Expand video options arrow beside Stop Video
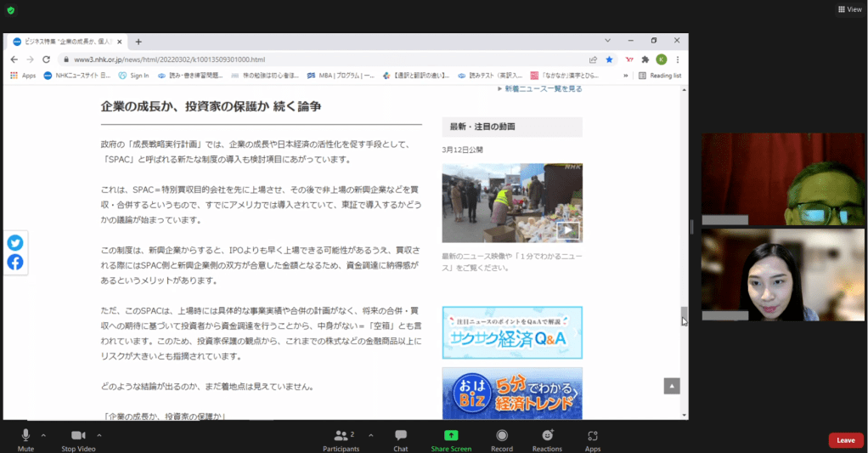This screenshot has width=868, height=453. point(99,435)
